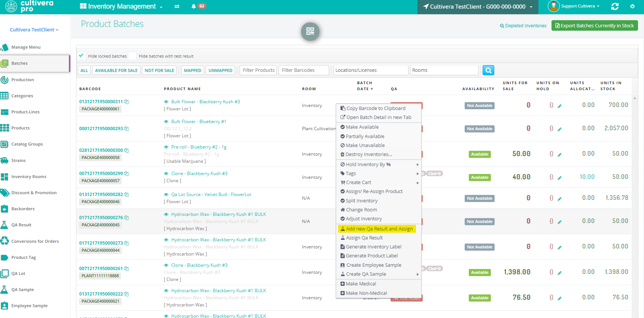Click the Filter Products input
644x318 pixels.
258,70
